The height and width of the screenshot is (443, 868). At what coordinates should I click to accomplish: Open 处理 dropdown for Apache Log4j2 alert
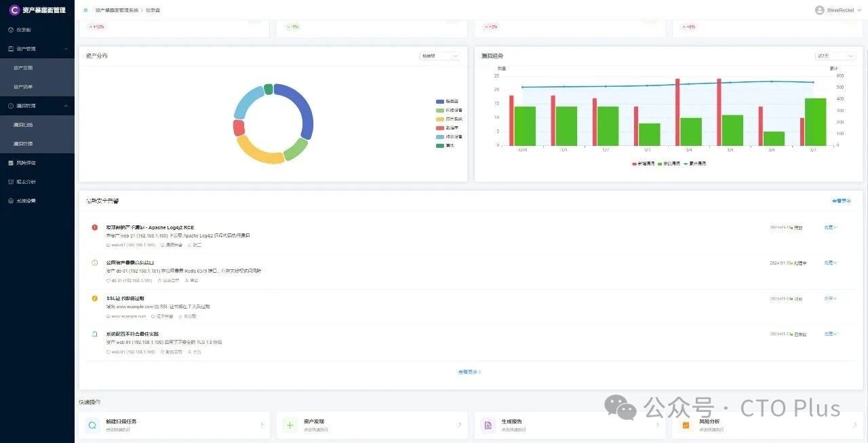(x=831, y=227)
